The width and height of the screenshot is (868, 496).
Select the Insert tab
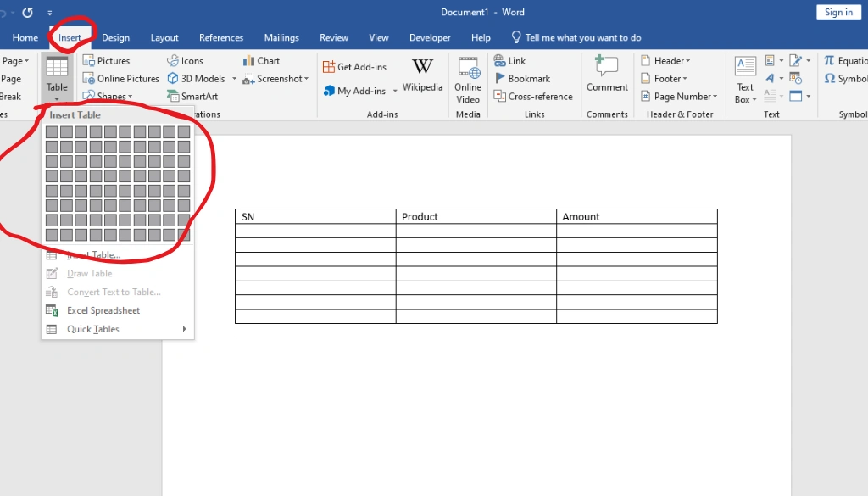(x=70, y=37)
